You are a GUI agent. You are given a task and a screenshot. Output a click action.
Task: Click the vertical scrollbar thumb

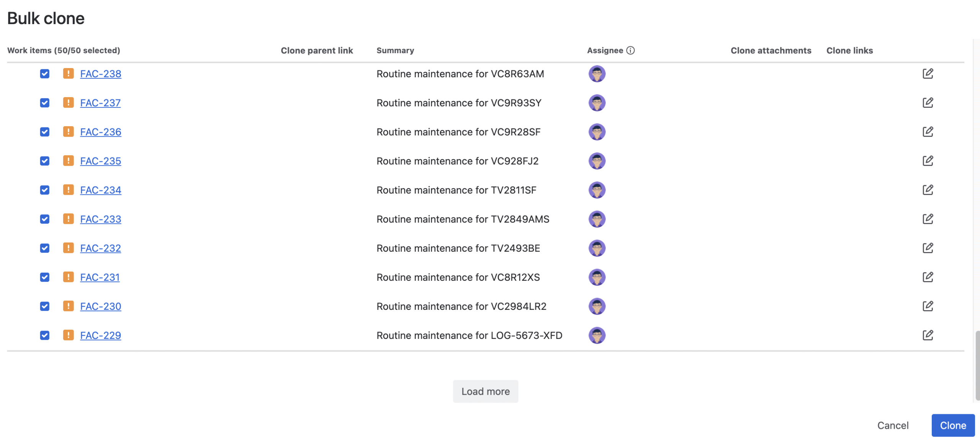pyautogui.click(x=977, y=365)
